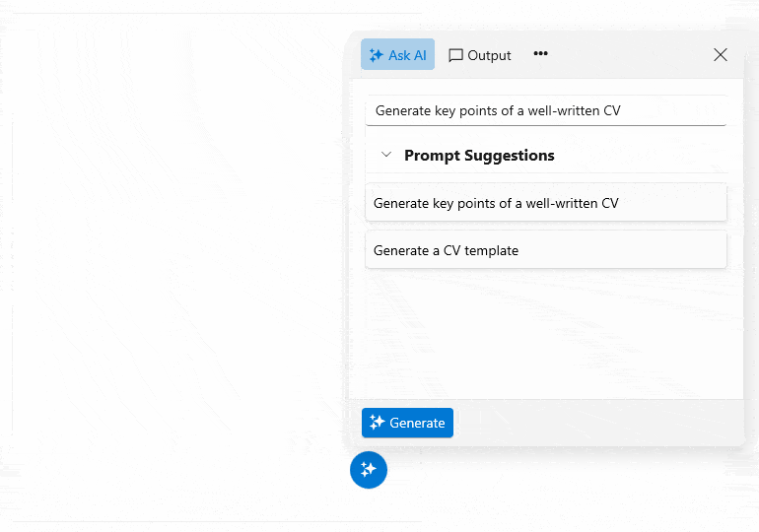Focus the prompt text input field

point(546,110)
